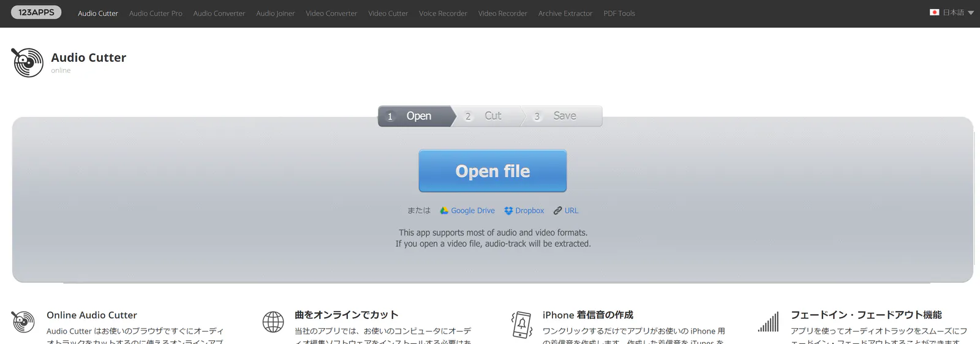Open the Video Converter page
This screenshot has width=980, height=344.
(x=331, y=13)
